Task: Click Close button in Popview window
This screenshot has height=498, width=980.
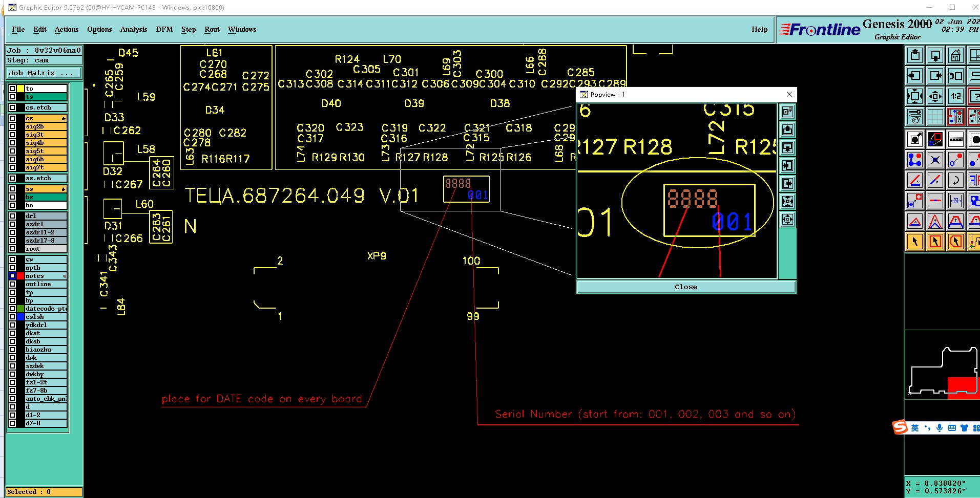Action: point(686,287)
